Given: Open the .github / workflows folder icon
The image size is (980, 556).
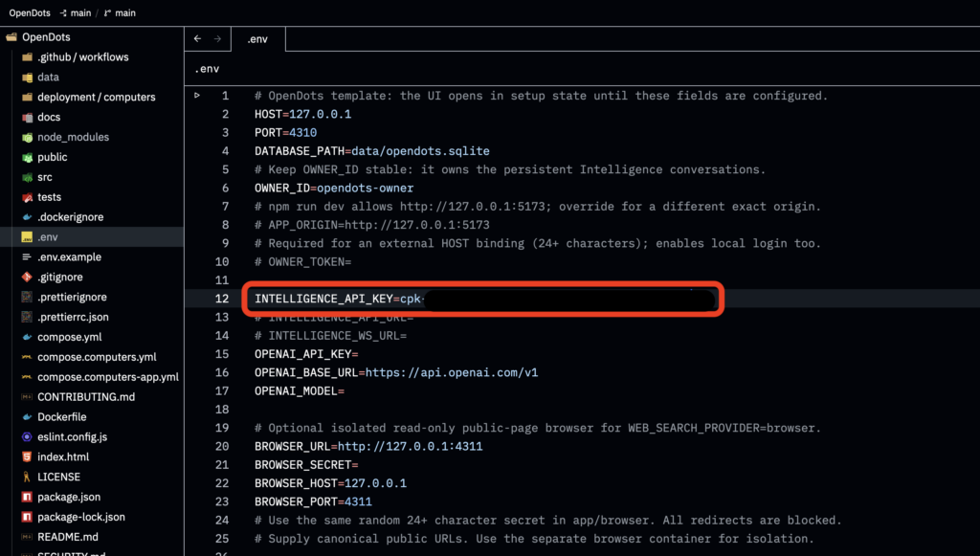Looking at the screenshot, I should pos(27,56).
